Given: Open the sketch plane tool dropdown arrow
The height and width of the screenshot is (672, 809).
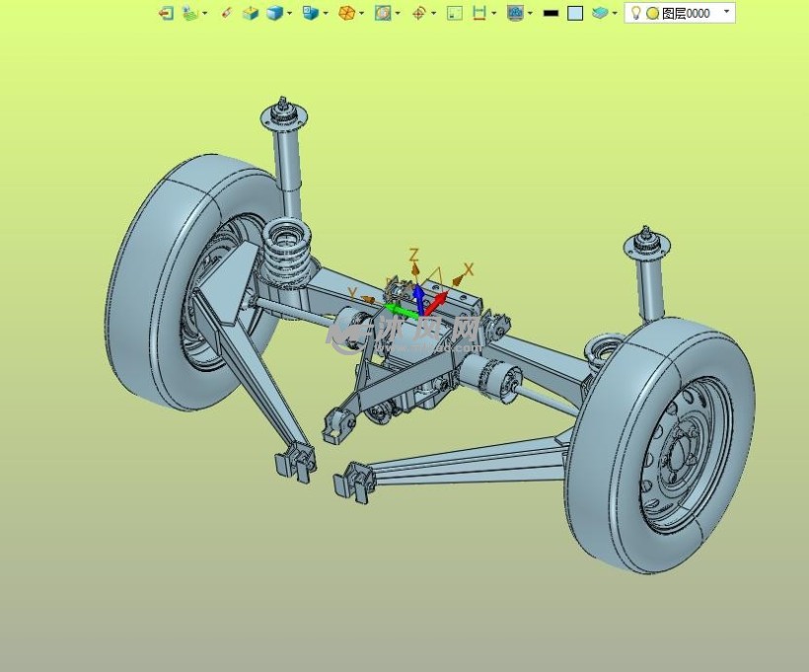Looking at the screenshot, I should coord(205,14).
